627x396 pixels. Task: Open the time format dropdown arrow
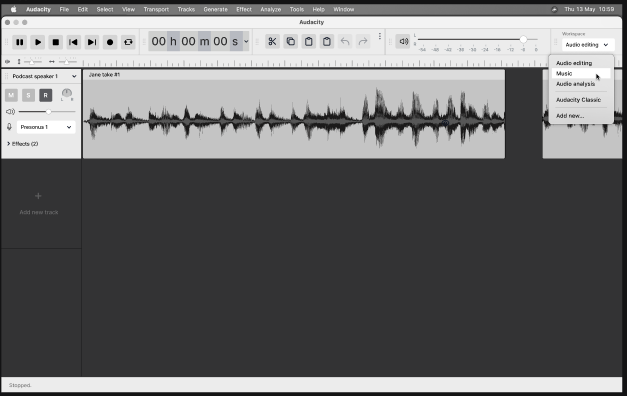(x=246, y=41)
